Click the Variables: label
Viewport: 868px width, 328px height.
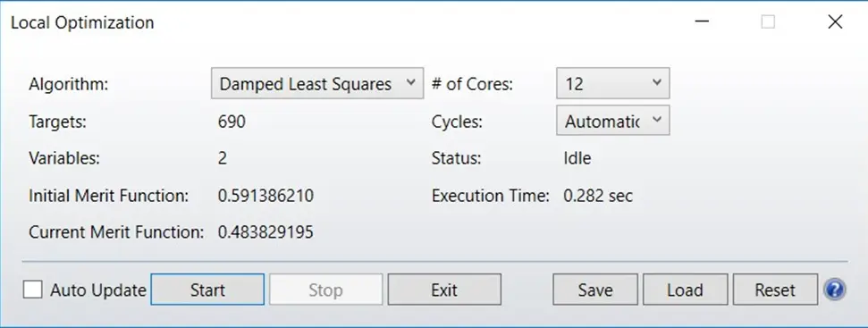click(x=64, y=159)
